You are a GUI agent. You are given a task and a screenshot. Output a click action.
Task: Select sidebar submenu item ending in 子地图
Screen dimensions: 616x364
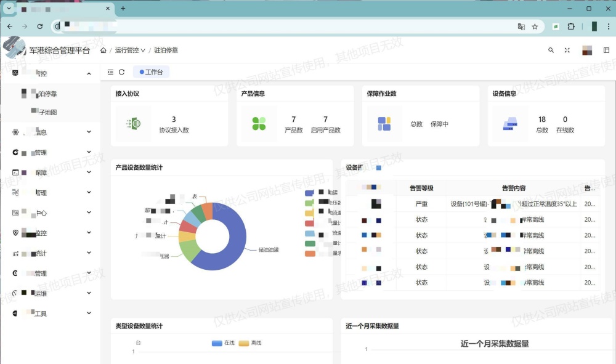click(x=47, y=112)
